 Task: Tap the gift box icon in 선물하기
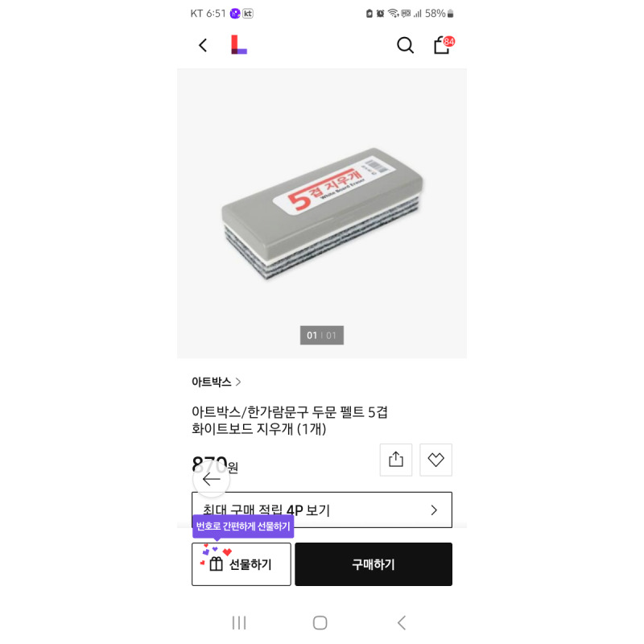215,563
